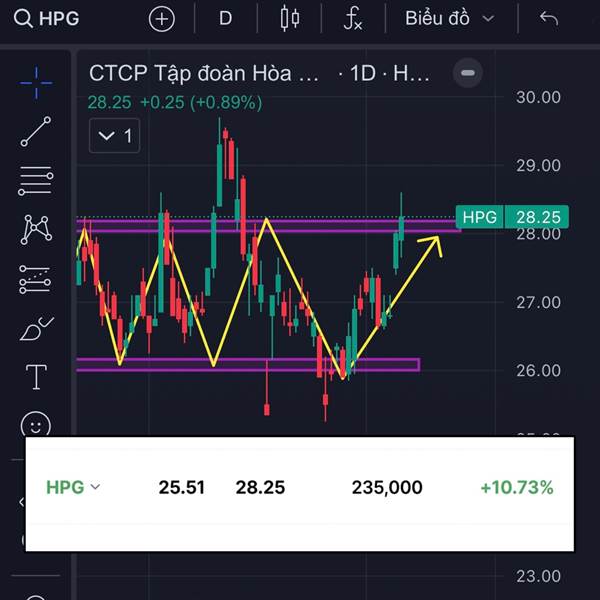This screenshot has width=600, height=600.
Task: Open the emoji smiley tool
Action: [36, 425]
